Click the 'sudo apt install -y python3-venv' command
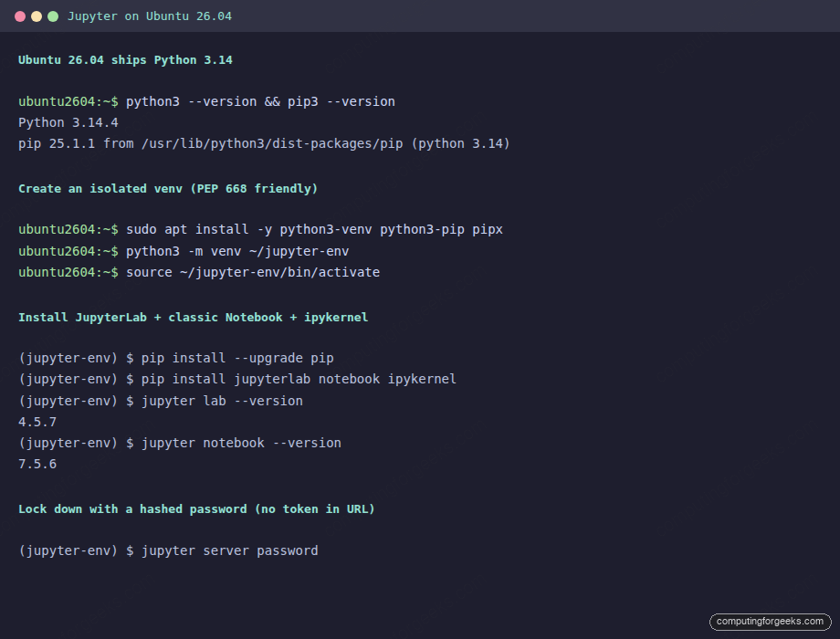The height and width of the screenshot is (639, 840). [x=314, y=230]
